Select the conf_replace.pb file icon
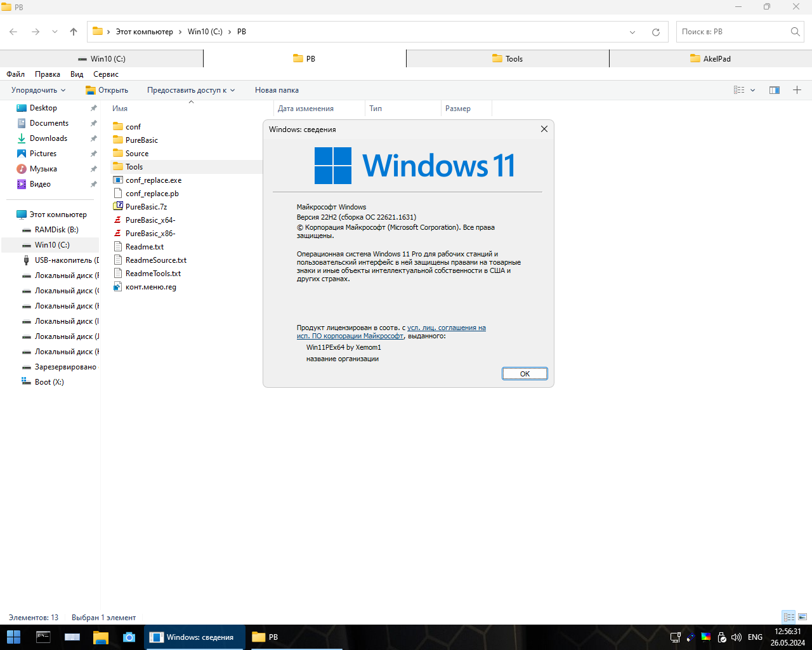Image resolution: width=812 pixels, height=650 pixels. pyautogui.click(x=118, y=193)
